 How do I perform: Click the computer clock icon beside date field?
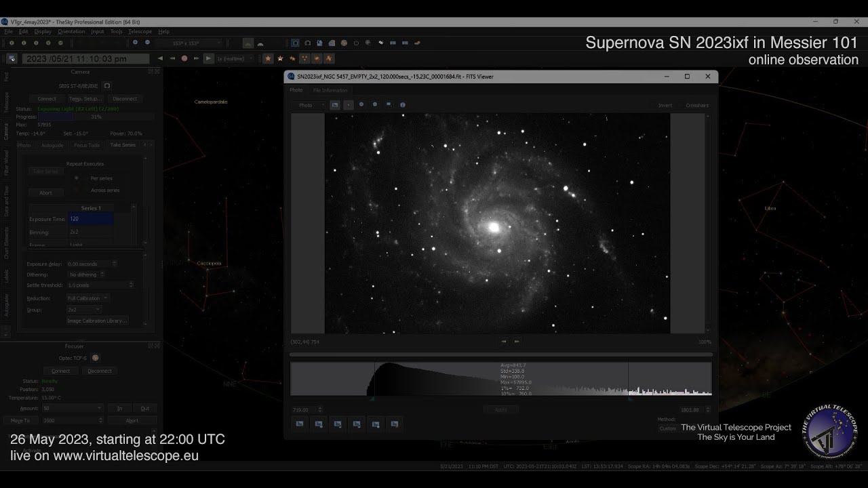click(x=12, y=58)
